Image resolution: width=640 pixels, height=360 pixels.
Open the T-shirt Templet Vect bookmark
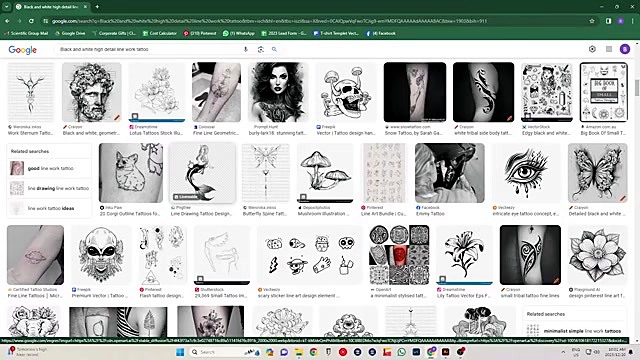(x=336, y=33)
